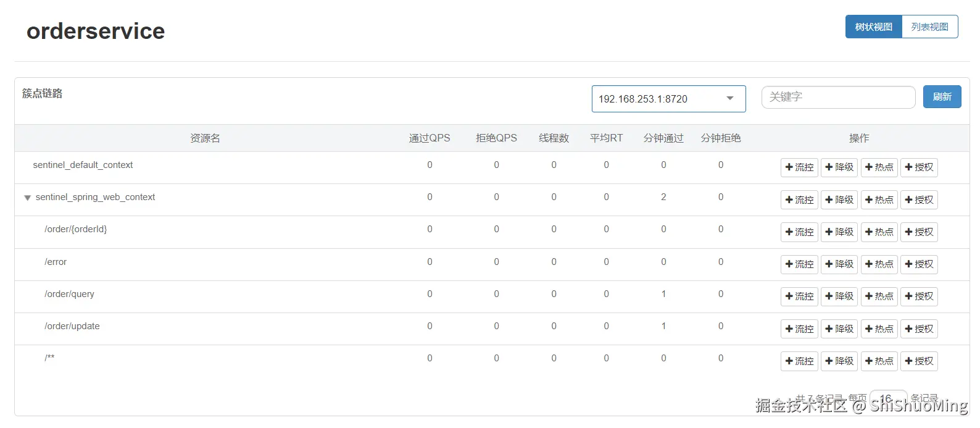The height and width of the screenshot is (428, 980).
Task: Add 授权 rule for sentinel_default_context
Action: [x=919, y=167]
